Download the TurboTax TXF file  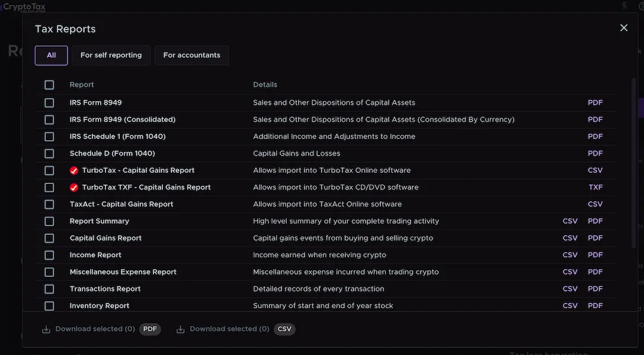click(595, 188)
